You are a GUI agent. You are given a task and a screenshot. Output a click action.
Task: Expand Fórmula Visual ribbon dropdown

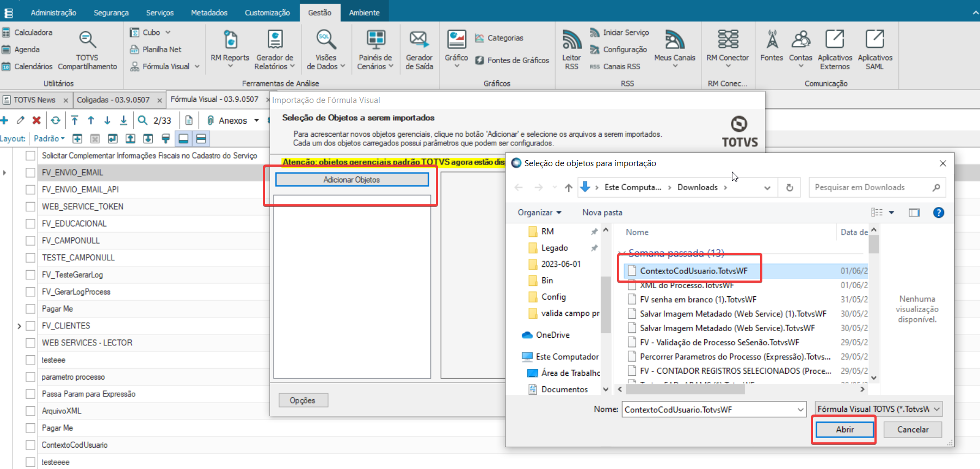pyautogui.click(x=197, y=66)
